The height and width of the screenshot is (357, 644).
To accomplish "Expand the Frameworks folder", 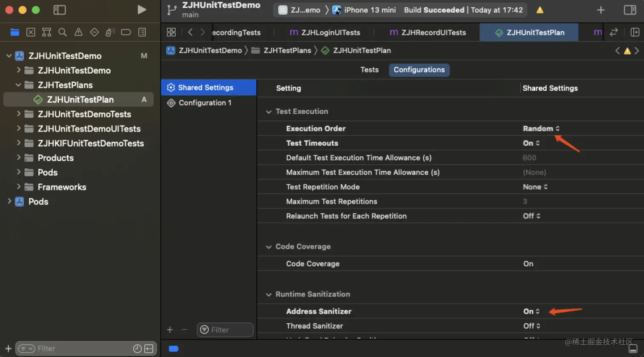I will 18,187.
